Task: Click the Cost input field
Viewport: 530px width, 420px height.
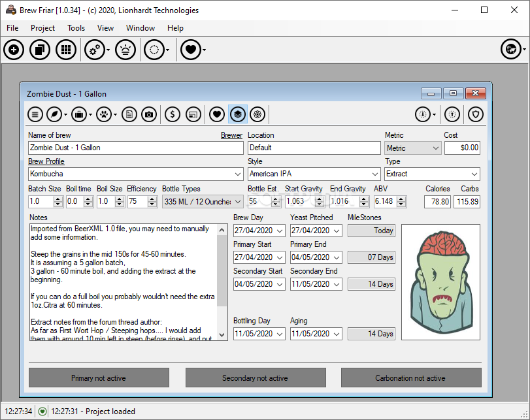Action: (x=462, y=148)
